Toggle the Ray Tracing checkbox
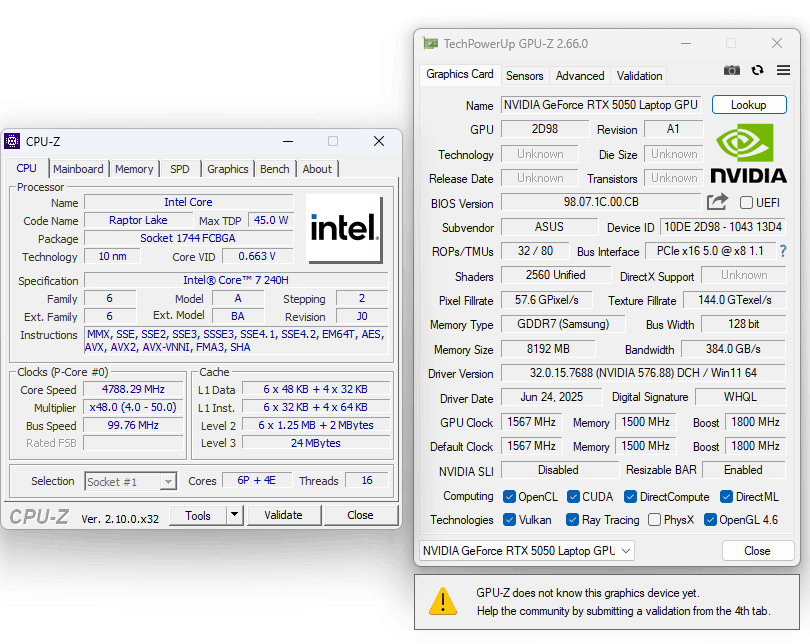Image resolution: width=810 pixels, height=644 pixels. point(572,520)
